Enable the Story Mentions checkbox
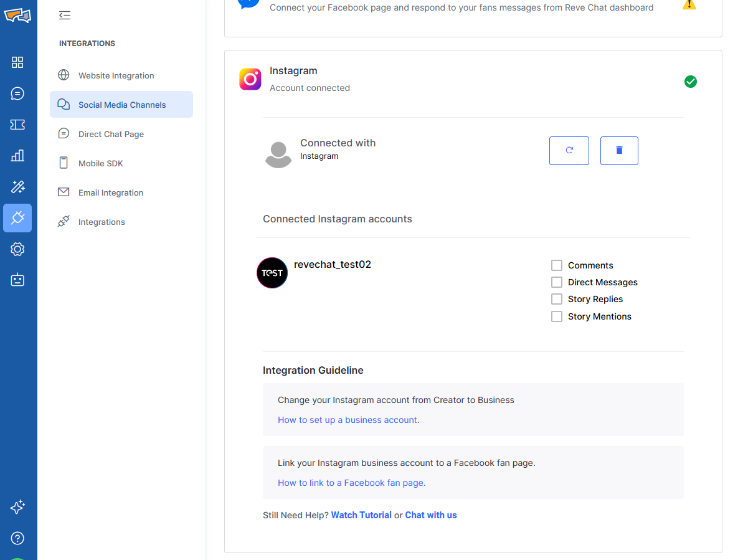This screenshot has width=743, height=560. 557,316
